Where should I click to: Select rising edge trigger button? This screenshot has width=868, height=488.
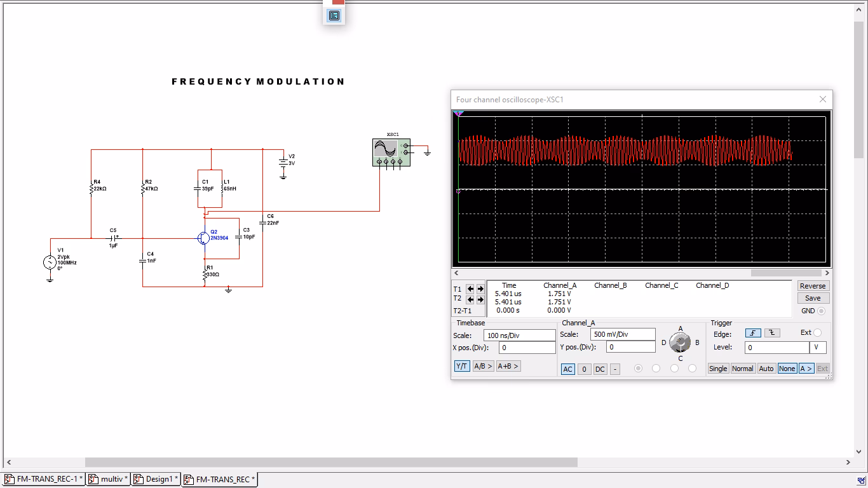[x=753, y=333]
